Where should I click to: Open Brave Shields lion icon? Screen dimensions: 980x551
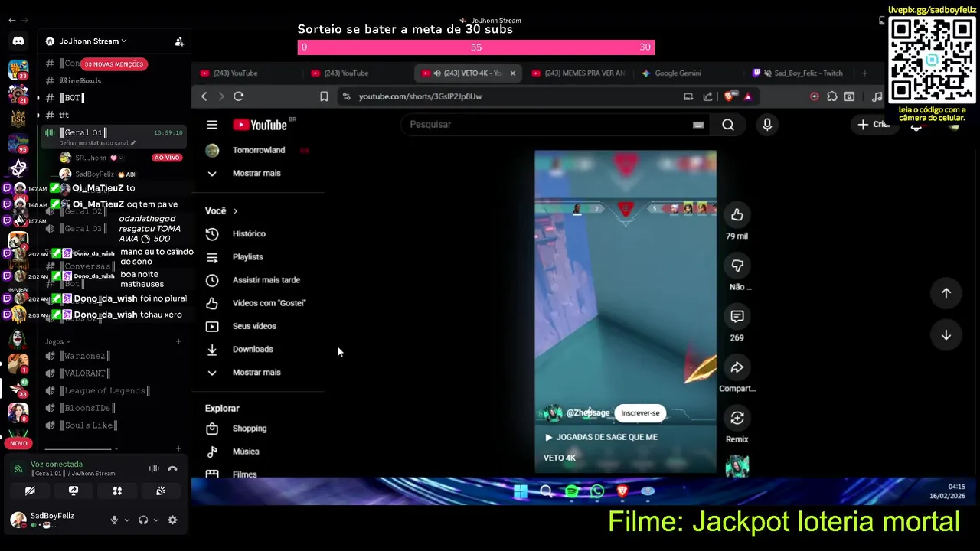coord(728,96)
